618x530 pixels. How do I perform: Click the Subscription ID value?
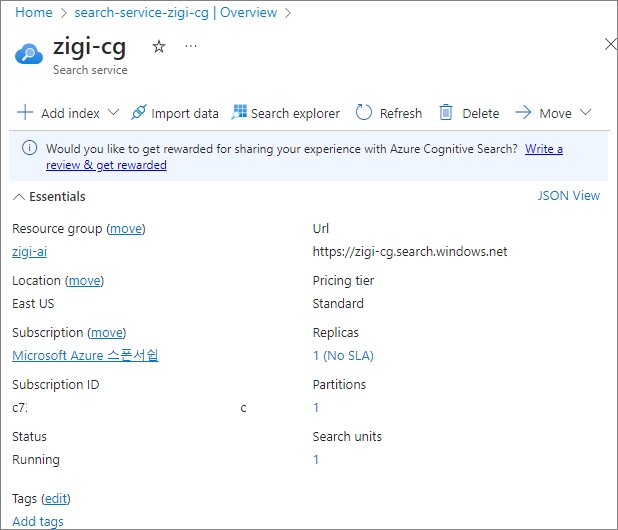pyautogui.click(x=129, y=407)
